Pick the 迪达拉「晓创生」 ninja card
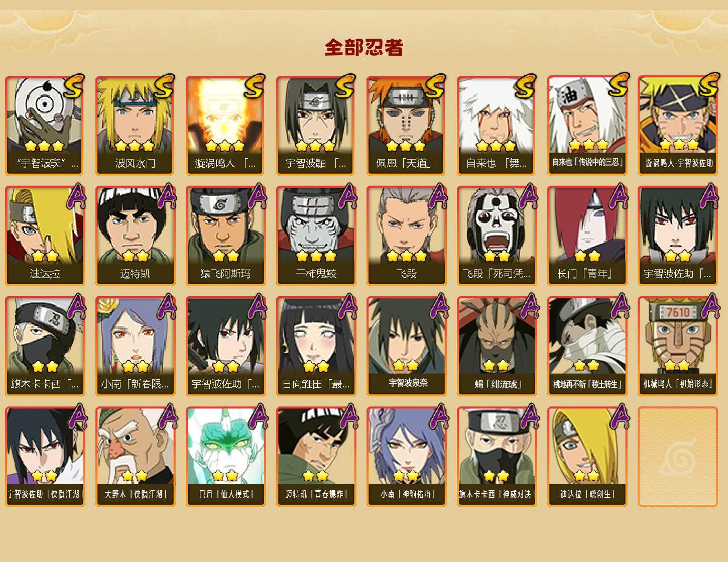 (x=587, y=457)
